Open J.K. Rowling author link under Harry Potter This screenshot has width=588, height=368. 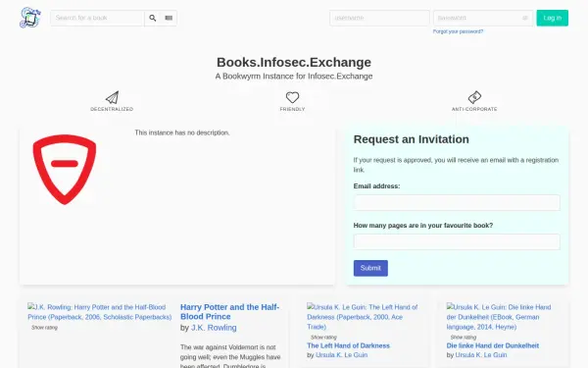click(x=214, y=328)
